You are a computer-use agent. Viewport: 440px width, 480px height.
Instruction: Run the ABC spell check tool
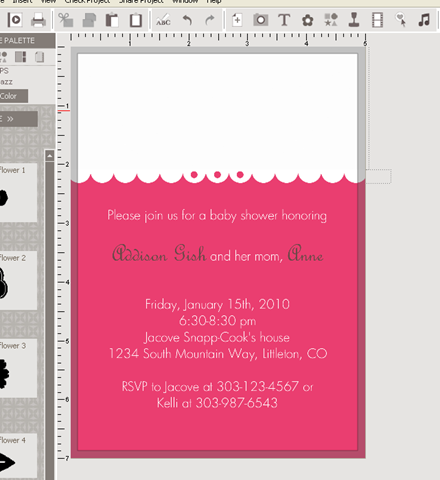(163, 20)
